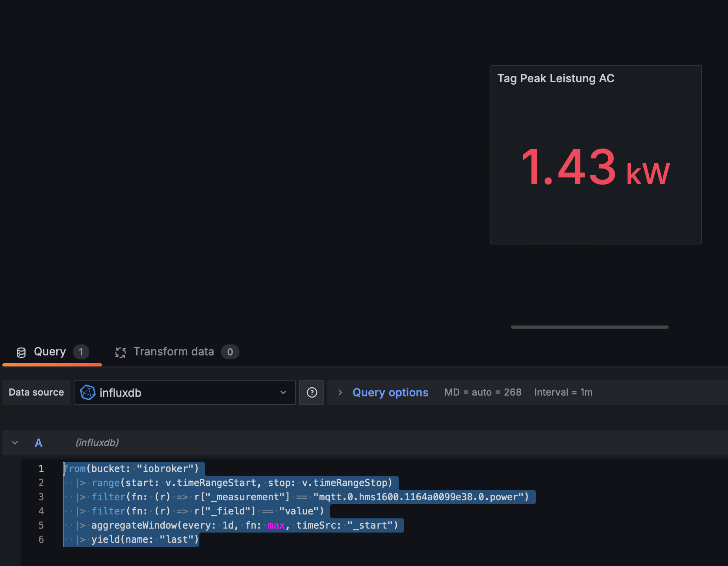Click the (influxdb) label in query row
This screenshot has width=728, height=566.
coord(97,443)
